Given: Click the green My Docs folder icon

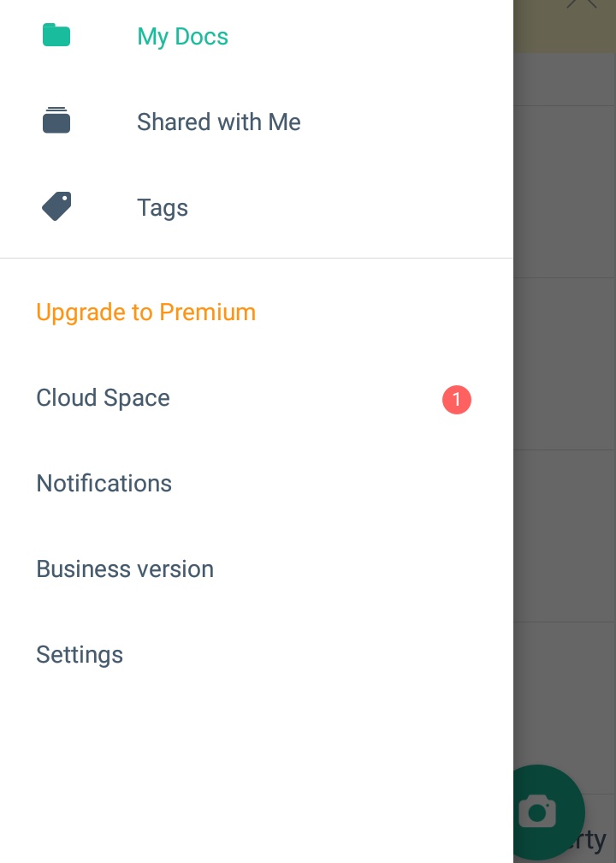Looking at the screenshot, I should [56, 36].
